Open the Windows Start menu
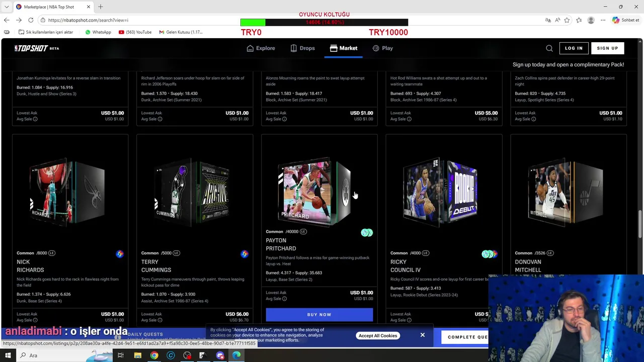 tap(8, 355)
